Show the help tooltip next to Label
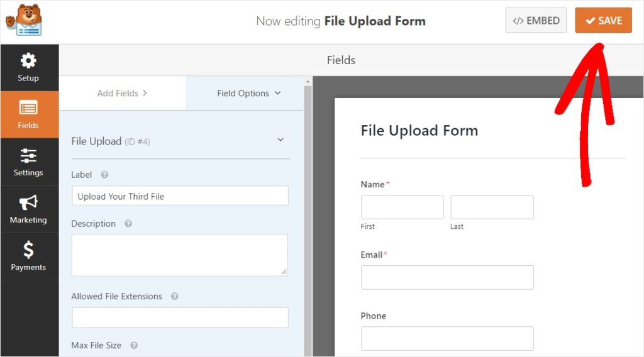Image resolution: width=644 pixels, height=357 pixels. pos(104,175)
